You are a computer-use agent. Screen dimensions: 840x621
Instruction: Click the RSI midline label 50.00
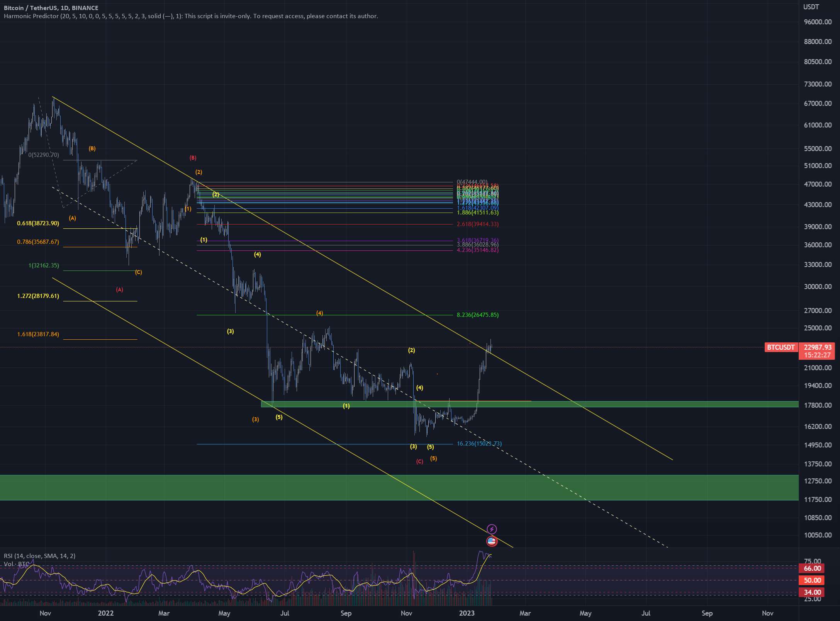coord(811,580)
